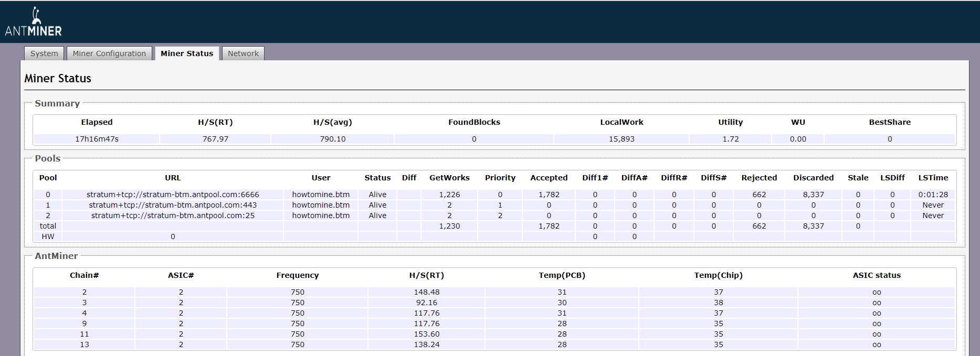Click the ASIC status header

click(877, 275)
